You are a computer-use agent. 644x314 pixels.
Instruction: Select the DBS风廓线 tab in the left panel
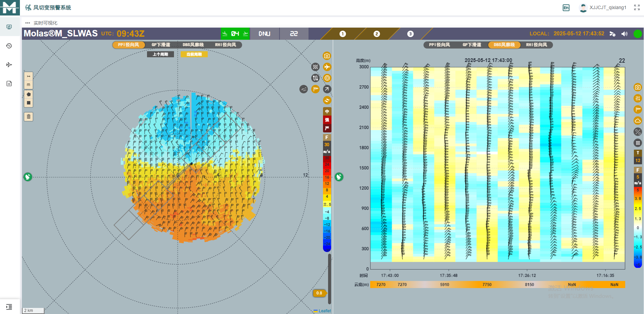pyautogui.click(x=193, y=45)
